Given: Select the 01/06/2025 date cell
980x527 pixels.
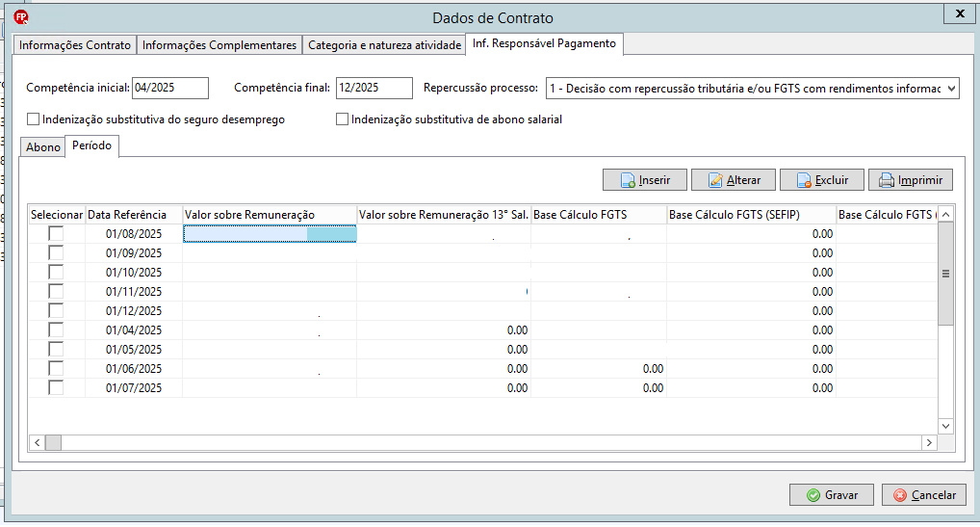Looking at the screenshot, I should (x=134, y=369).
